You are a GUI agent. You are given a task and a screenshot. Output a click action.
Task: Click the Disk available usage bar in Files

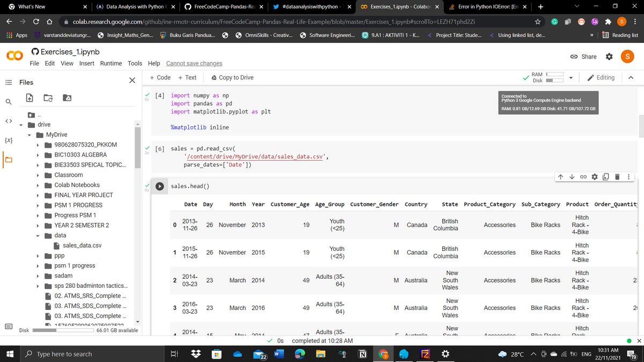click(x=62, y=330)
